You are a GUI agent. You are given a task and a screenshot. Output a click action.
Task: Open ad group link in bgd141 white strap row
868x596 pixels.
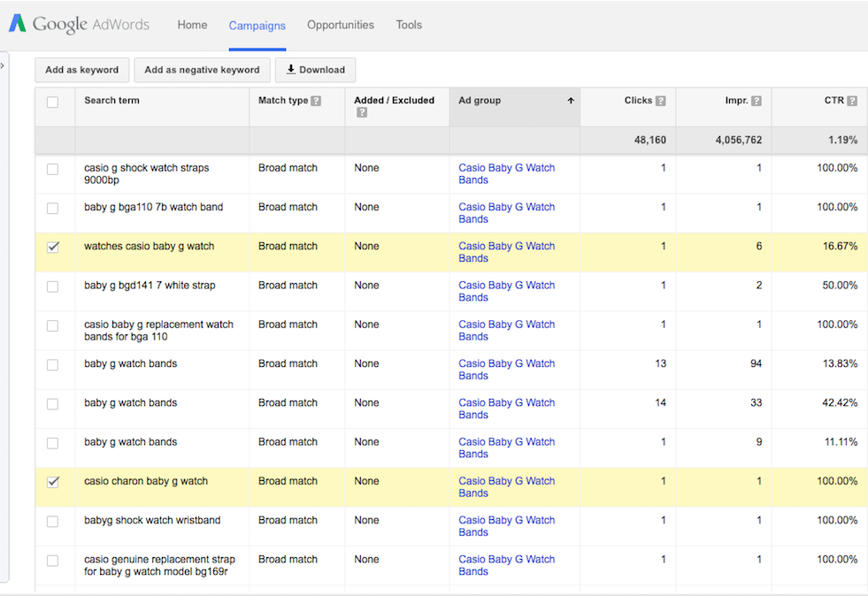[506, 291]
